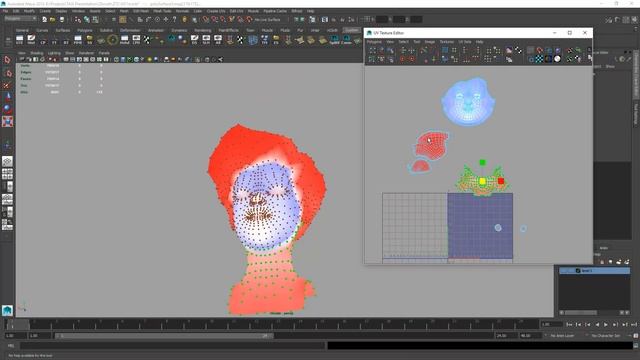Image resolution: width=640 pixels, height=360 pixels.
Task: Click the New Scene icon in status line
Action: 44,19
